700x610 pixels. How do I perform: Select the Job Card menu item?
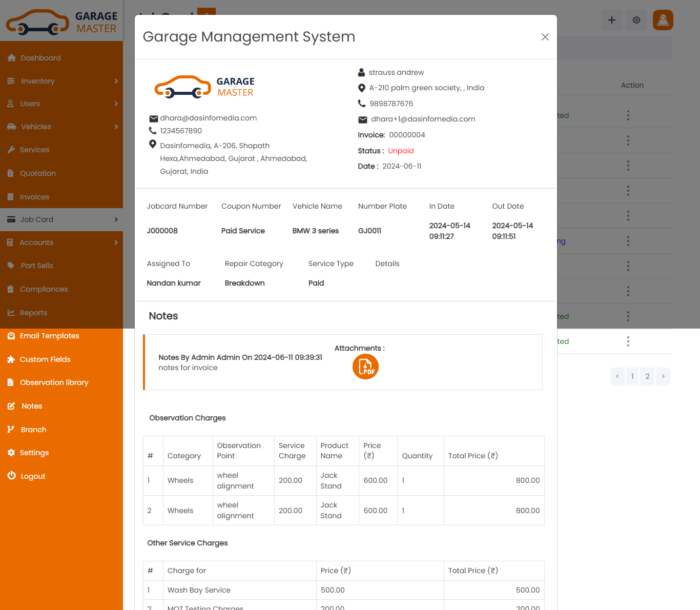tap(37, 219)
